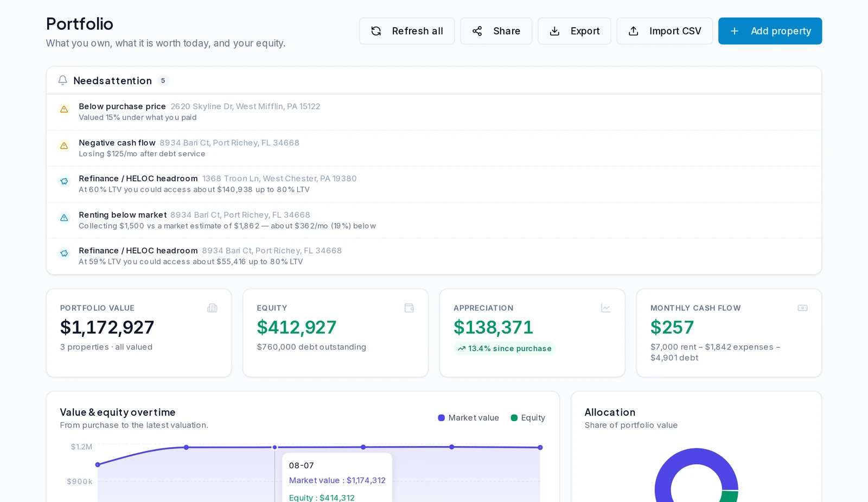Click the wallet icon in Equity card
868x502 pixels.
coord(409,308)
